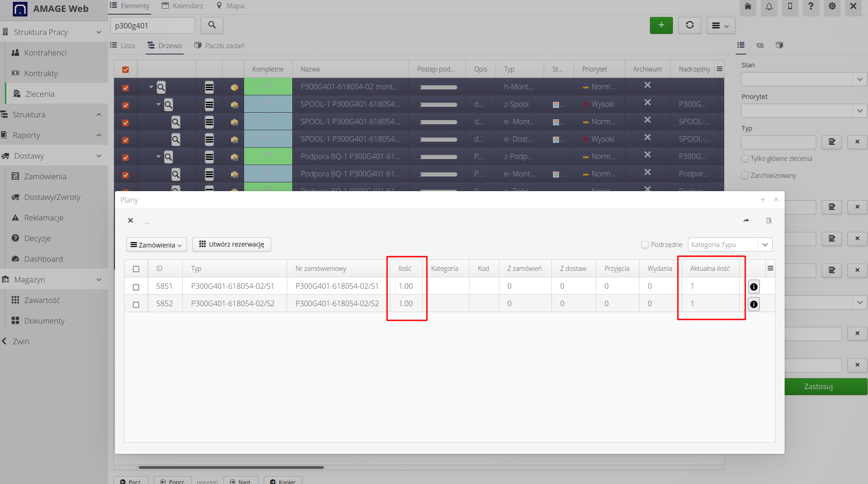Viewport: 868px width, 484px height.
Task: Open the settings gear icon
Action: point(832,6)
